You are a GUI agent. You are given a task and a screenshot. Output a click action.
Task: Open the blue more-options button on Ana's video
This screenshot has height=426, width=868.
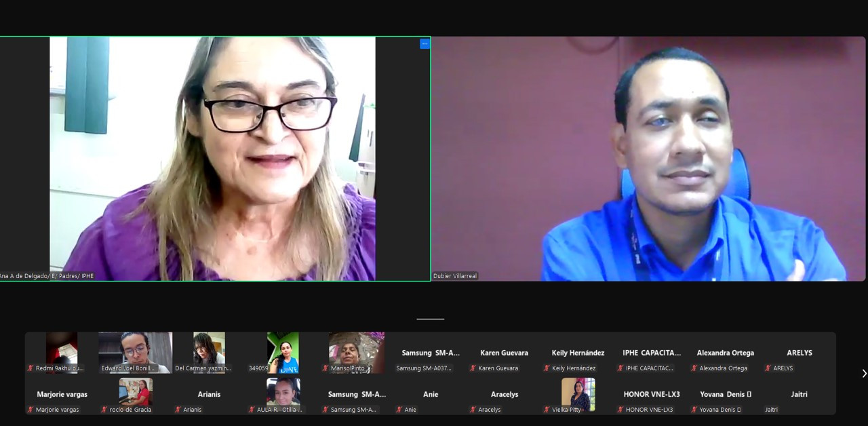pos(425,44)
